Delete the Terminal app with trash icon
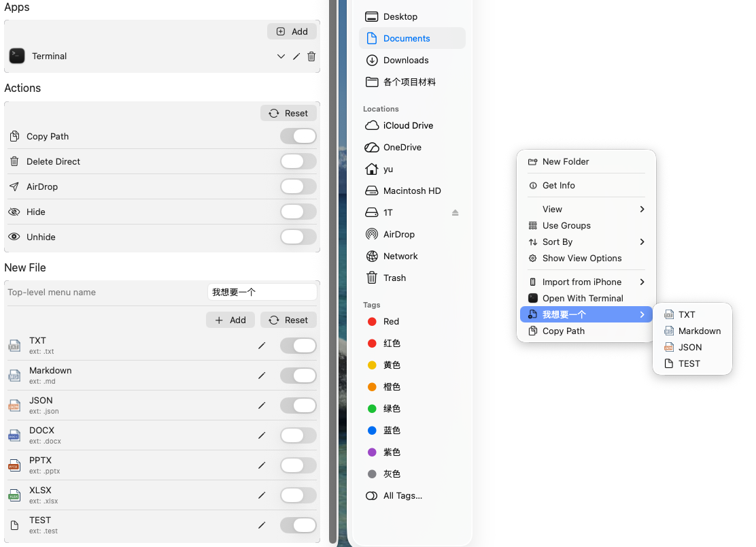This screenshot has width=756, height=547. click(311, 56)
